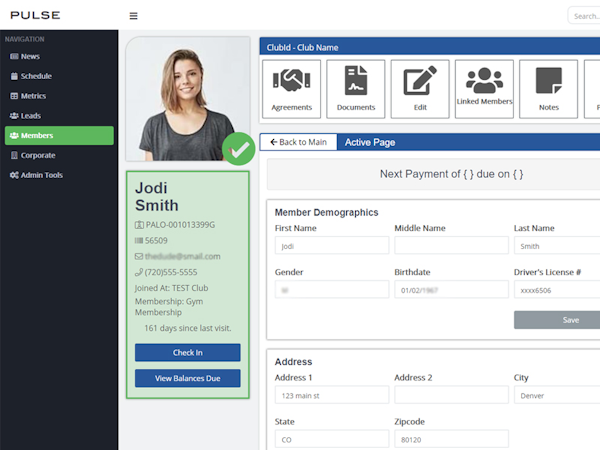This screenshot has height=450, width=600.
Task: Click the Gender field
Action: pos(332,290)
